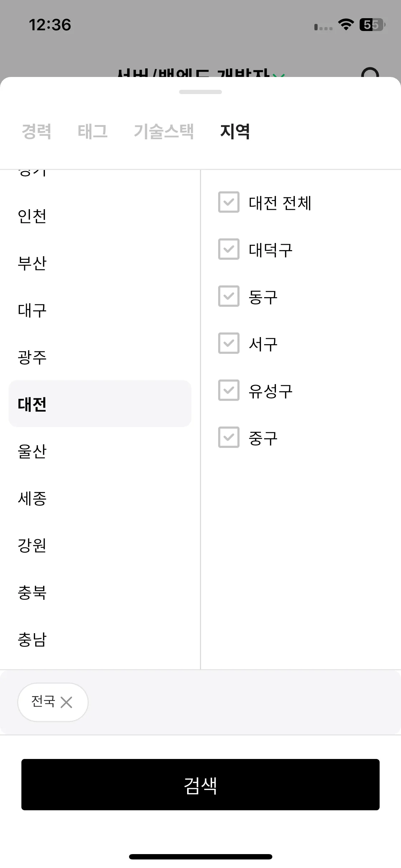Select 세종 from the region list
Screen dimensions: 401x868
coord(100,498)
